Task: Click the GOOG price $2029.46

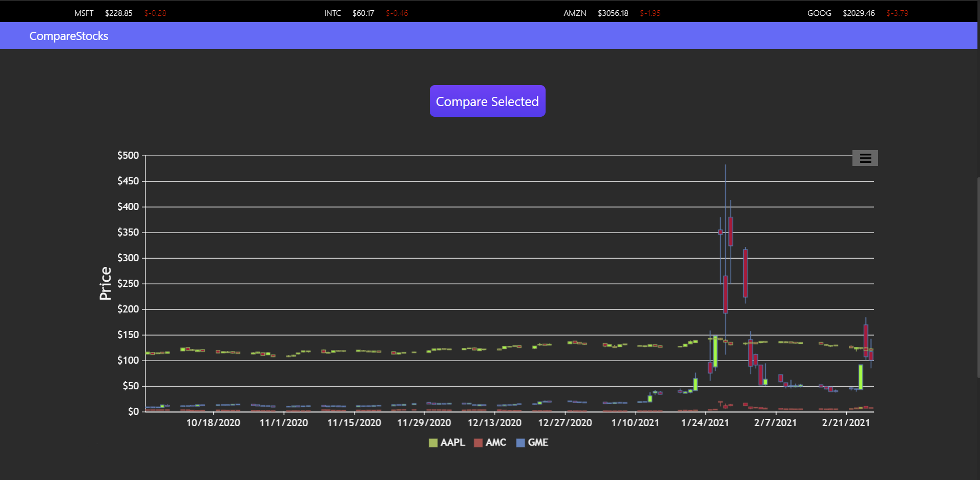Action: pyautogui.click(x=859, y=13)
